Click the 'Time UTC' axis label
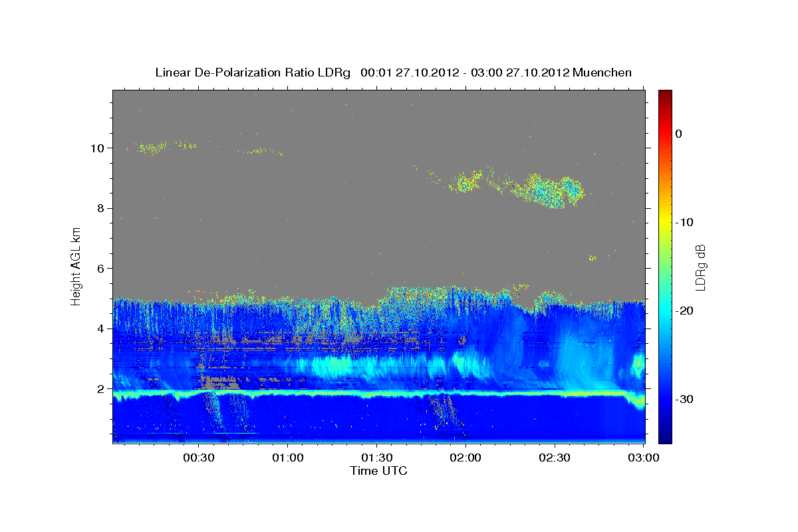The width and height of the screenshot is (798, 532). click(x=378, y=471)
